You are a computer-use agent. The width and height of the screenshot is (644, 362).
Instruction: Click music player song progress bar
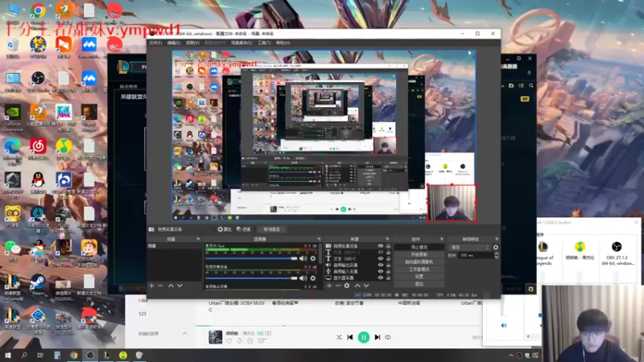coord(339,326)
